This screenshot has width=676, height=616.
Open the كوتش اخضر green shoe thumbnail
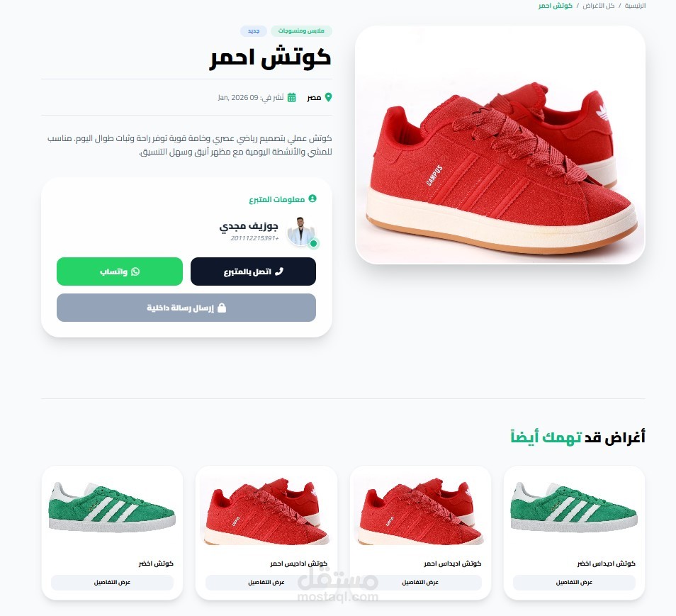tap(112, 508)
